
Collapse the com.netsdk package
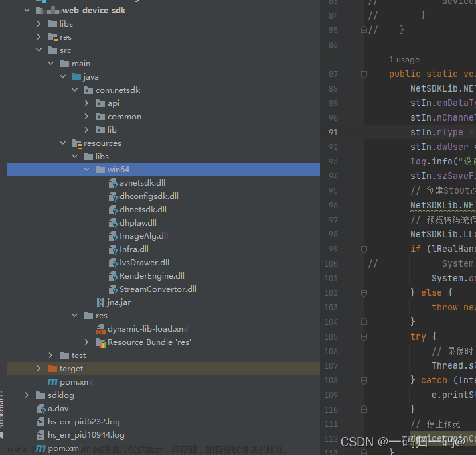(x=74, y=90)
